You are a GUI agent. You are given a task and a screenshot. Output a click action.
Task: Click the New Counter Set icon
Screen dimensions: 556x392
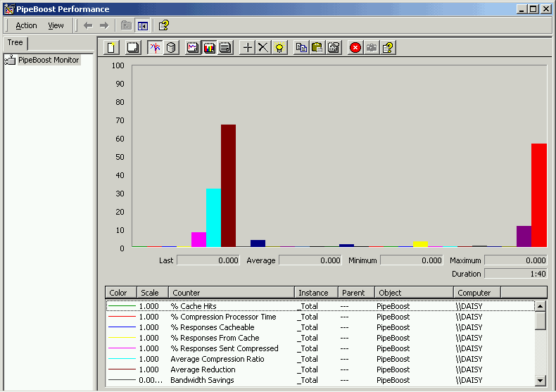click(x=112, y=48)
